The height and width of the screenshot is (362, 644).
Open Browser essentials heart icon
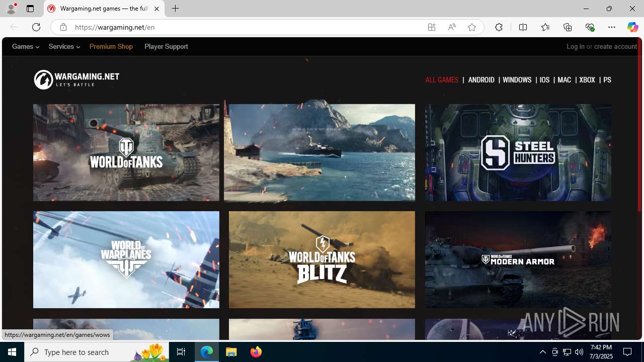coord(590,27)
